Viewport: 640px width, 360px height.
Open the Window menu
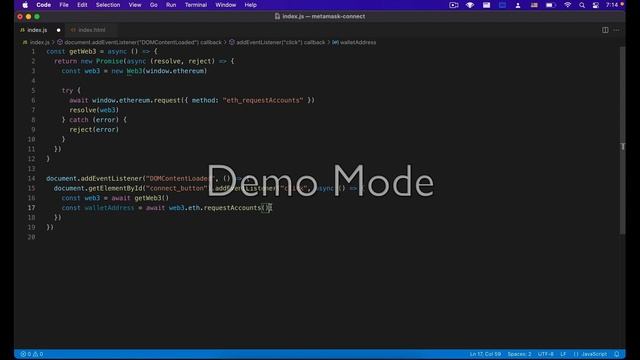pos(225,5)
